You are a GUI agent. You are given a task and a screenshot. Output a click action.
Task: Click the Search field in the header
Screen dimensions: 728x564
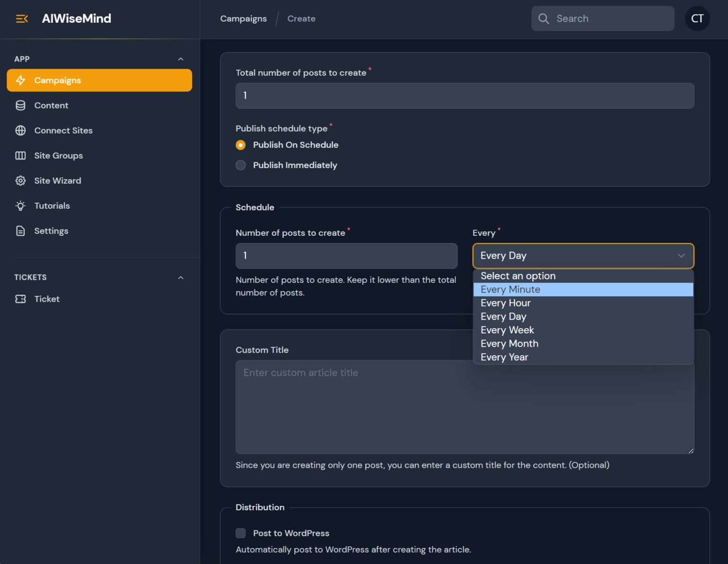pos(609,18)
